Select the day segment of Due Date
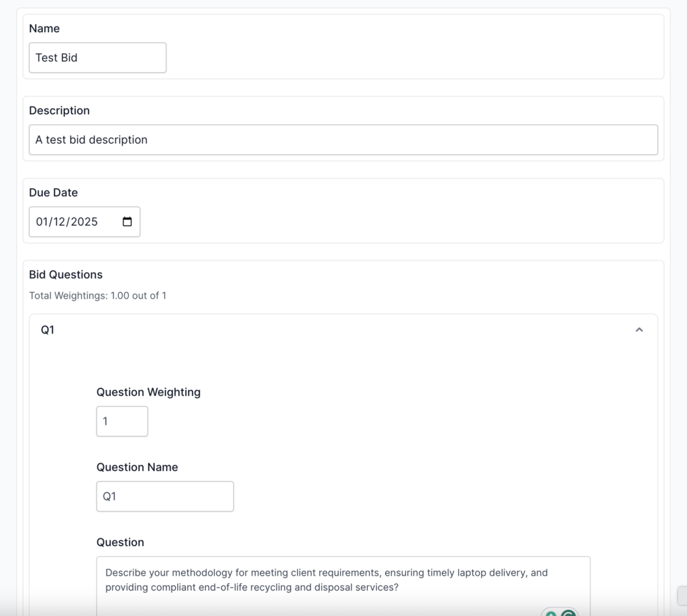The height and width of the screenshot is (616, 687). click(60, 222)
